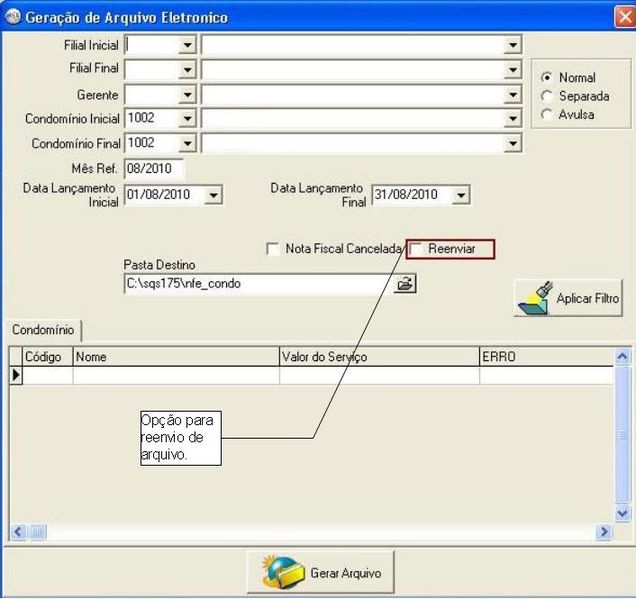Click the grid's horizontal scrollbar right arrow
The height and width of the screenshot is (599, 636).
coord(603,533)
